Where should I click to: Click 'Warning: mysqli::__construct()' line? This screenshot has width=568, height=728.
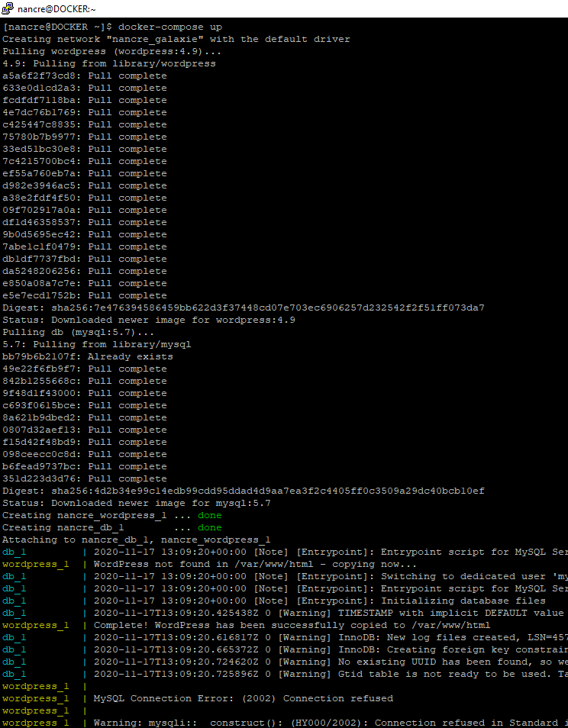(331, 723)
